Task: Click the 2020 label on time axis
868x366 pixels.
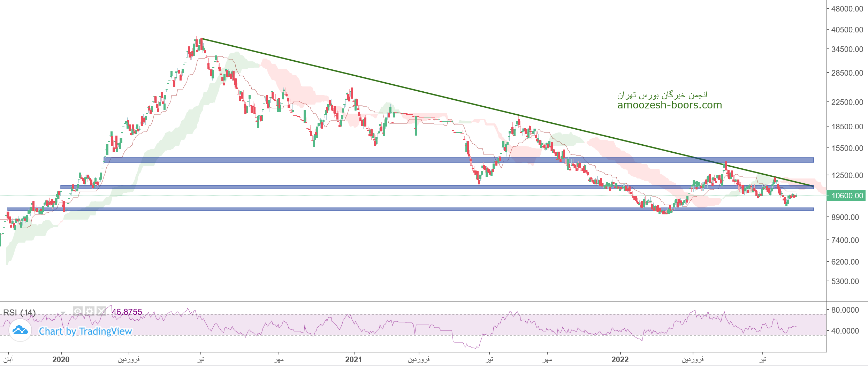Action: point(61,359)
